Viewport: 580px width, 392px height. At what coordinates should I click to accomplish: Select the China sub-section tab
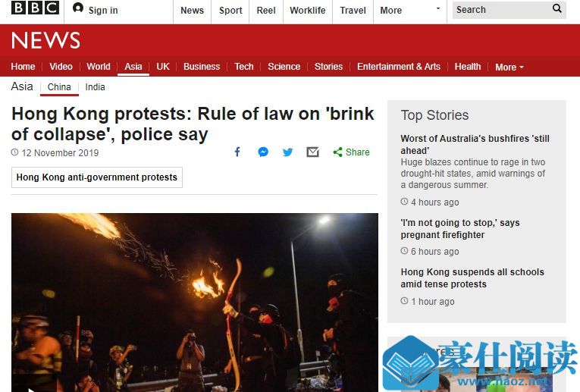[59, 87]
